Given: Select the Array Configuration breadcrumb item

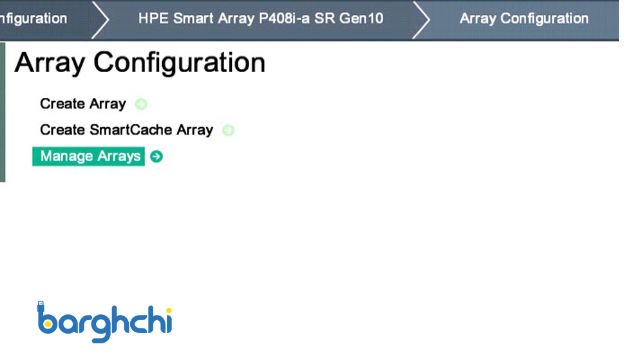Looking at the screenshot, I should click(x=524, y=18).
